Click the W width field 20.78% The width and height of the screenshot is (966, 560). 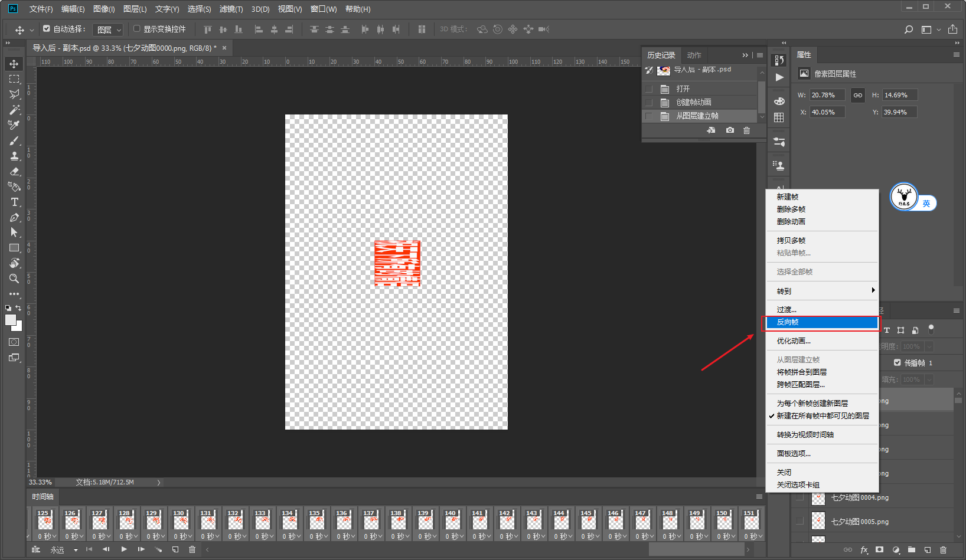coord(827,95)
